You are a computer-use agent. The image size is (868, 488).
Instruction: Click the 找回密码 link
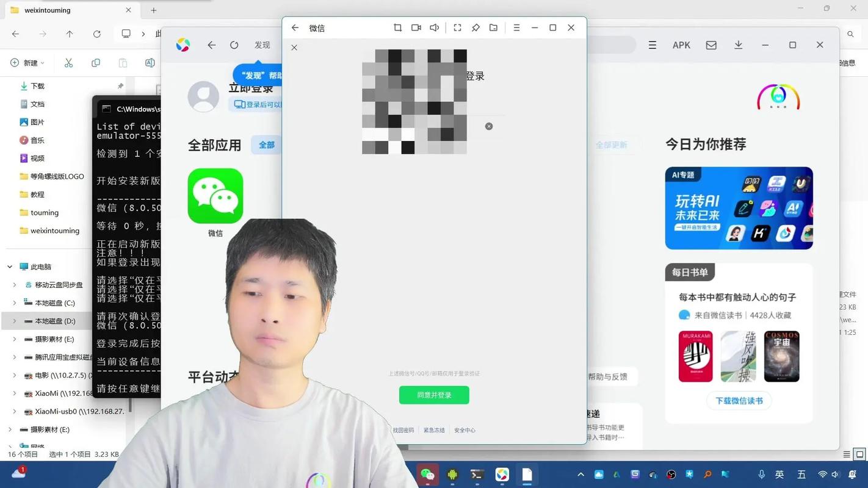pyautogui.click(x=403, y=430)
